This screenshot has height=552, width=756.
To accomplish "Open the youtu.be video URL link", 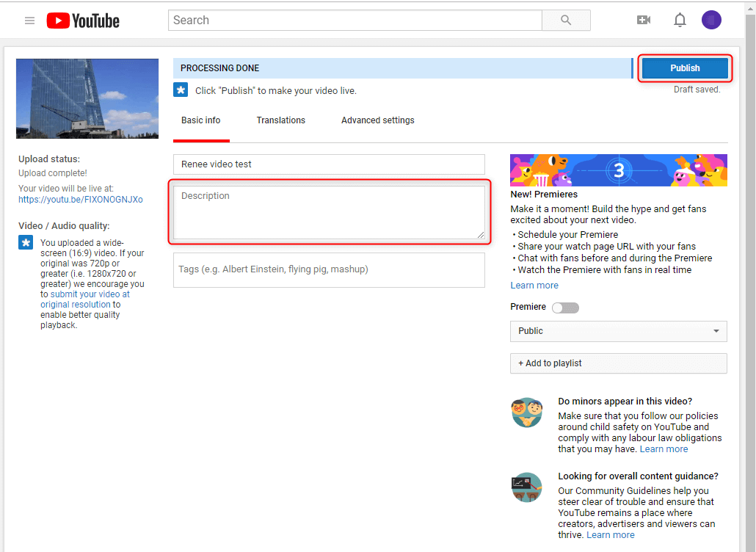I will point(81,200).
